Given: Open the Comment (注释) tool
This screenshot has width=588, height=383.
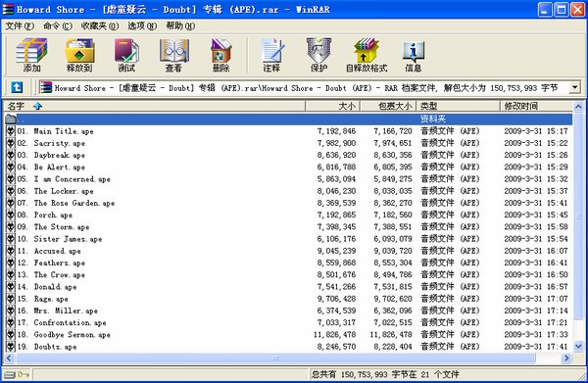Looking at the screenshot, I should click(271, 55).
